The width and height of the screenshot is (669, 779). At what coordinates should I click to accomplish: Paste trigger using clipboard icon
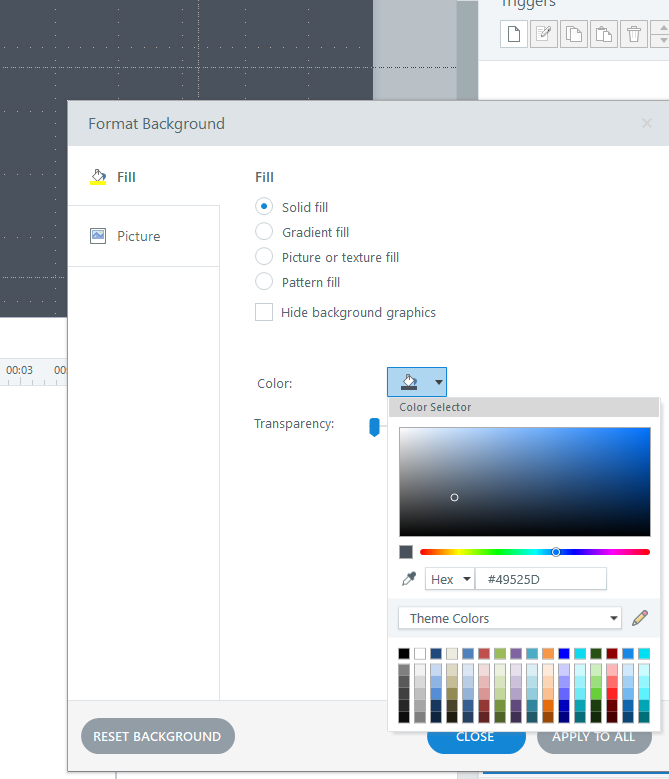(603, 34)
